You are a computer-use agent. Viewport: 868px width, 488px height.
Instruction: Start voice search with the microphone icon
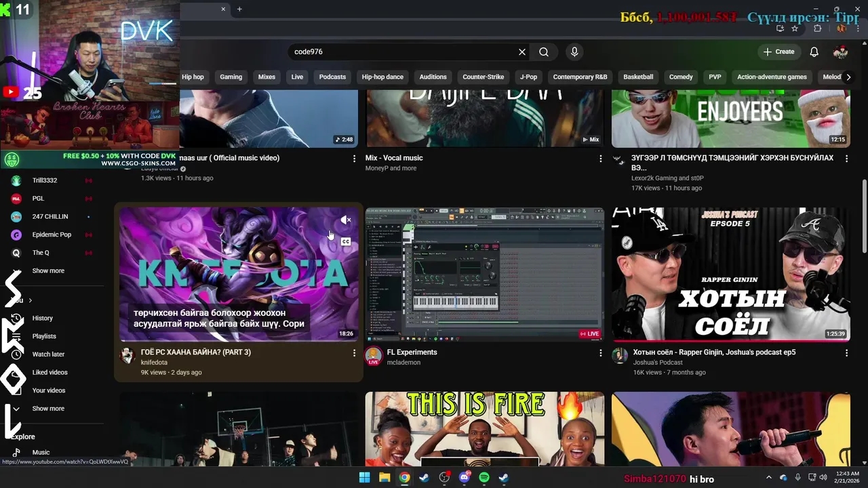pos(574,52)
